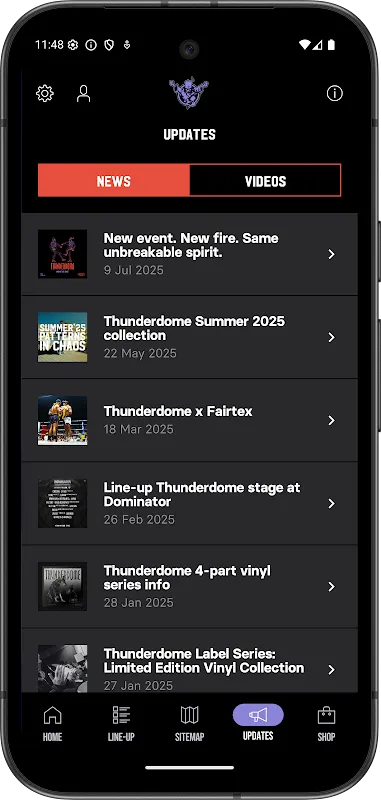381x800 pixels.
Task: Select the Updates megaphone icon
Action: coord(258,715)
